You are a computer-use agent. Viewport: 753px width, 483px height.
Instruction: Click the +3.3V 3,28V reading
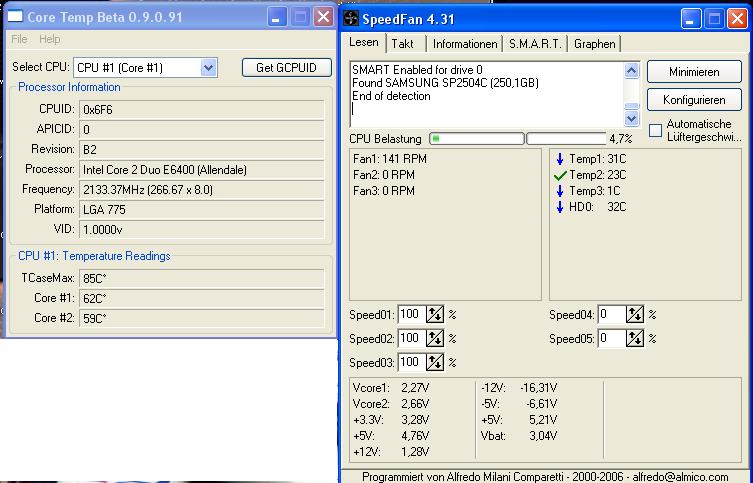point(391,420)
